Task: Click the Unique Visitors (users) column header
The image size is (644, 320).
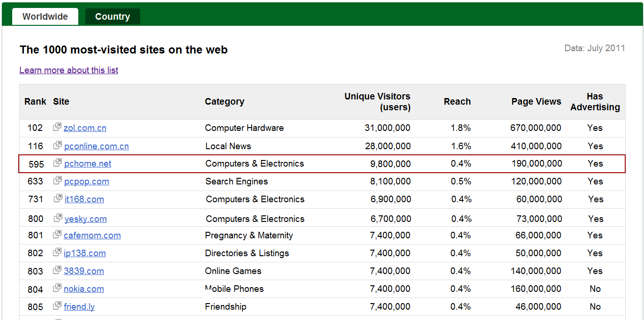Action: coord(377,102)
